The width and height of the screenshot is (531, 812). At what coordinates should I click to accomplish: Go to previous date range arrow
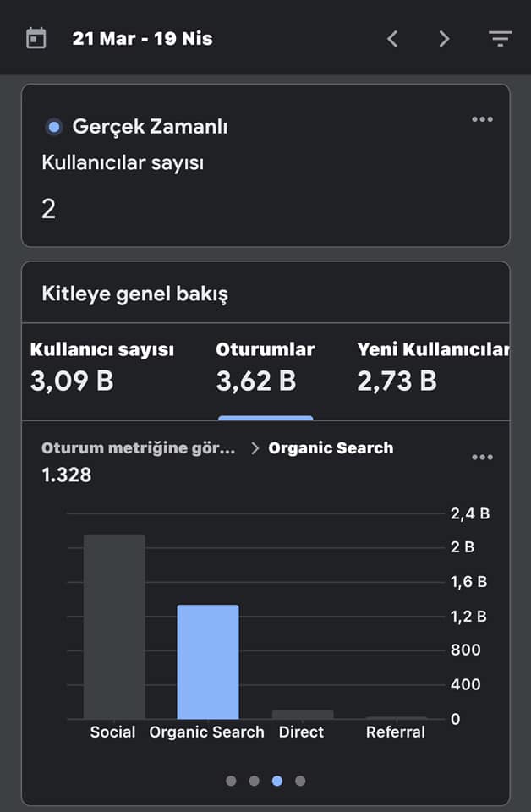coord(392,39)
